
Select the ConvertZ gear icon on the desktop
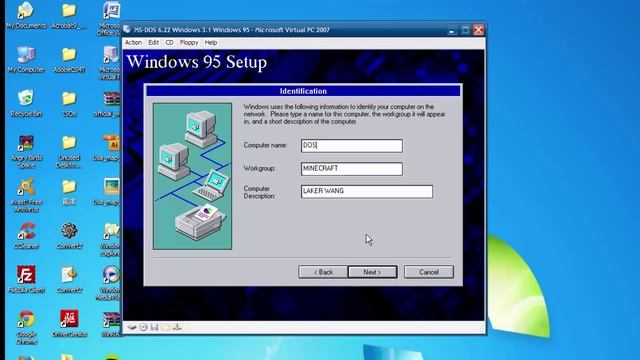[x=69, y=236]
